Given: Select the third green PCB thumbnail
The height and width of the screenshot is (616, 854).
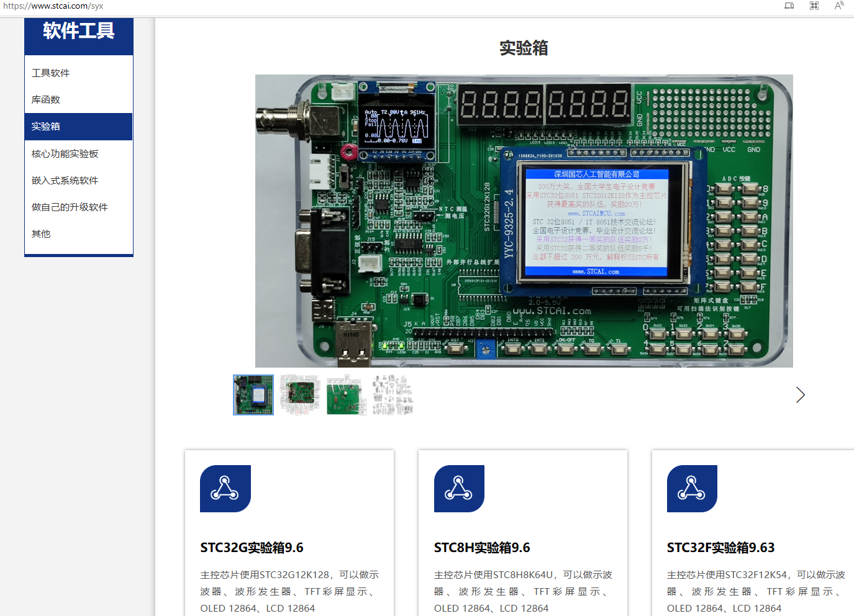Looking at the screenshot, I should click(347, 395).
